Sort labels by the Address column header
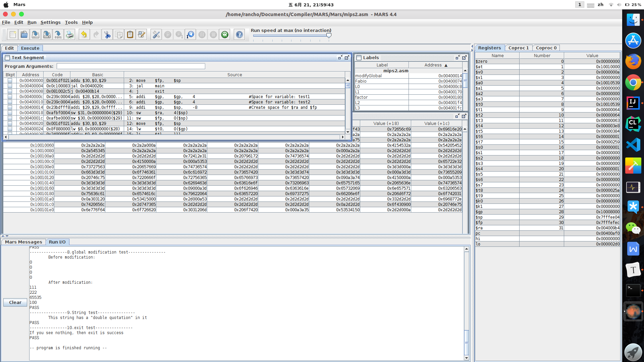 pos(435,65)
